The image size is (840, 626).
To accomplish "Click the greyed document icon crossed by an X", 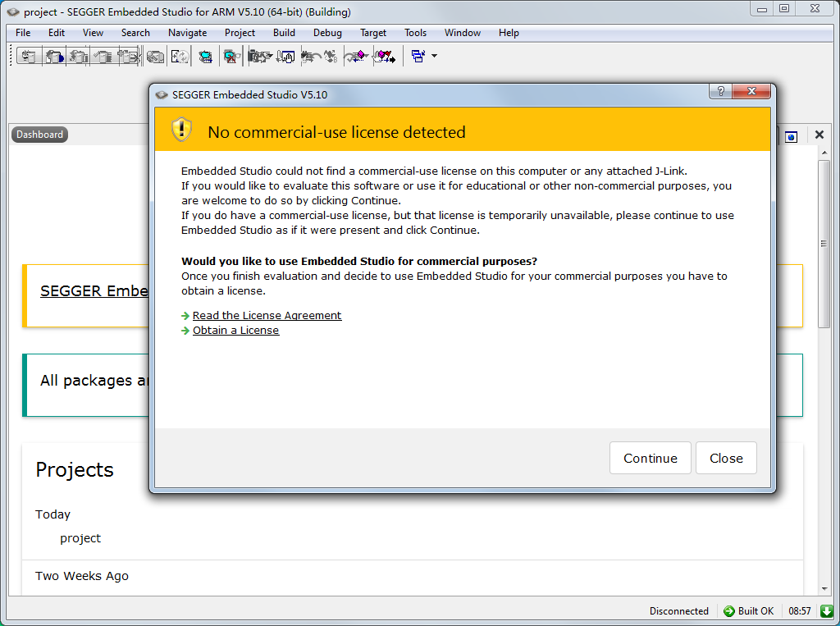I will (129, 57).
